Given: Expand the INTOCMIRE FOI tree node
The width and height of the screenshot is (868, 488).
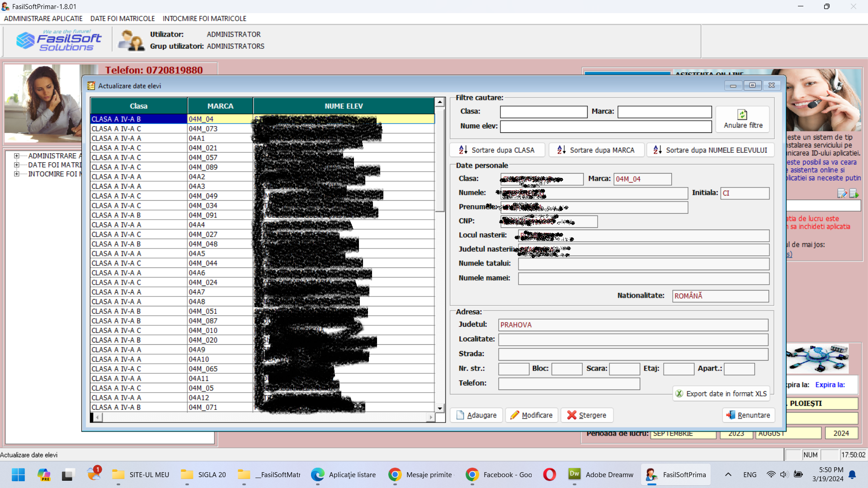Looking at the screenshot, I should point(17,174).
